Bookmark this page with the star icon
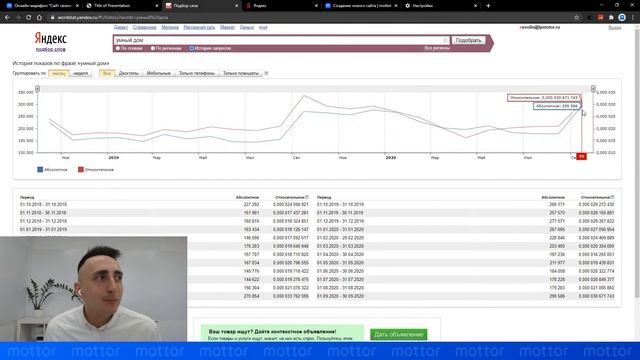Image resolution: width=640 pixels, height=360 pixels. pyautogui.click(x=576, y=18)
